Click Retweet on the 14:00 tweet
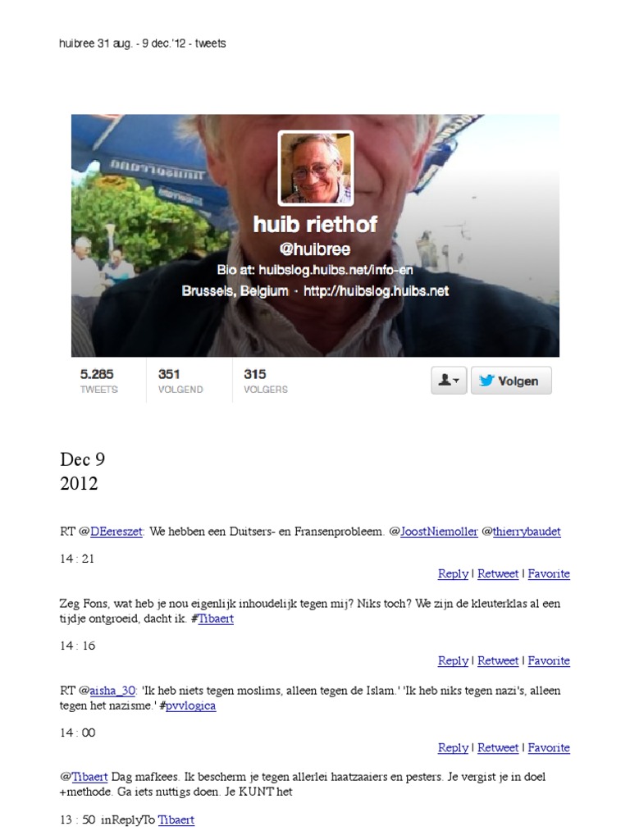The height and width of the screenshot is (840, 630). coord(498,748)
